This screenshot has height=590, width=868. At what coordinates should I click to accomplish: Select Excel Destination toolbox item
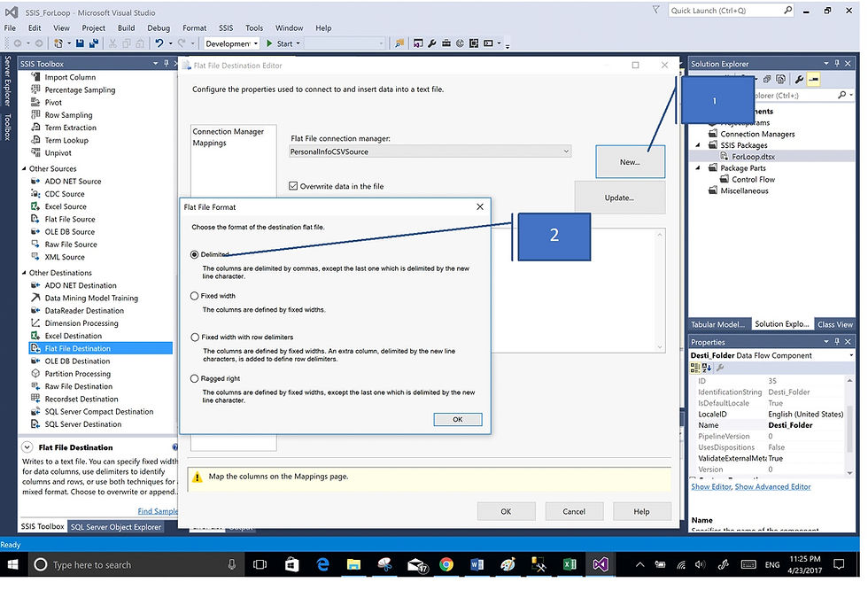73,336
